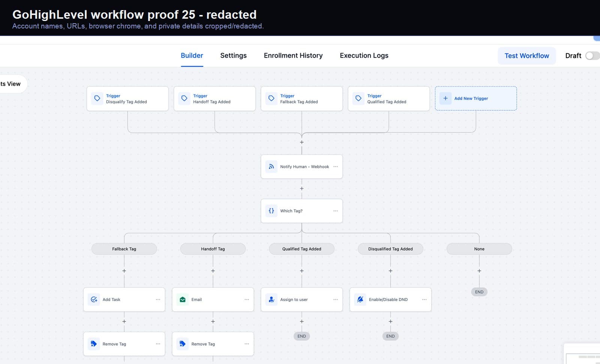Add a step below the Add Task node
Viewport: 600px width, 364px height.
click(x=124, y=321)
